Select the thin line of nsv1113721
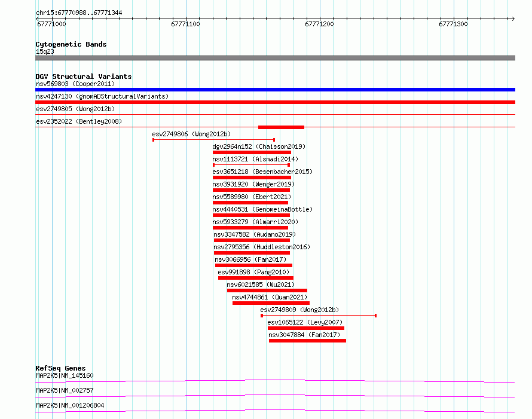The image size is (532, 419). 252,165
